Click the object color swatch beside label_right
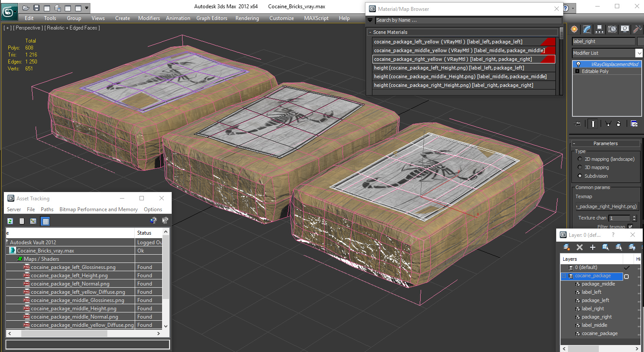The height and width of the screenshot is (352, 644). tap(641, 41)
